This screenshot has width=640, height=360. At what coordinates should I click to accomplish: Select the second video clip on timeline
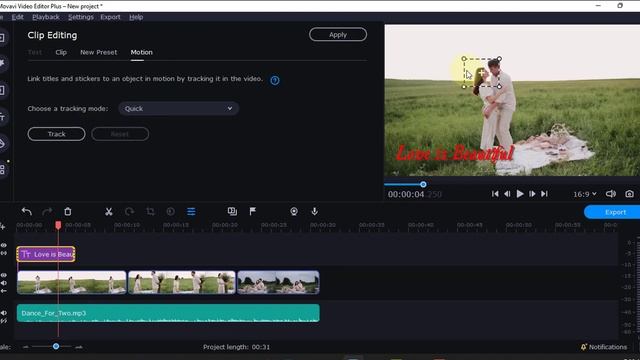pos(182,282)
